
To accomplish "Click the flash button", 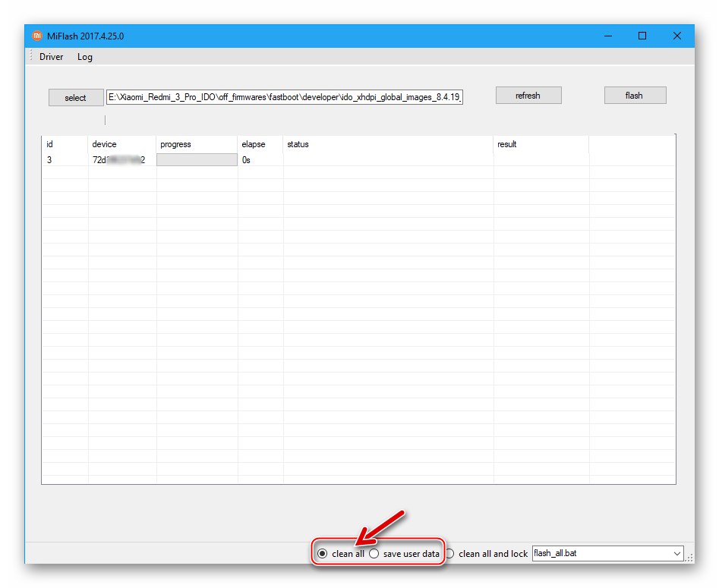I will pyautogui.click(x=635, y=96).
